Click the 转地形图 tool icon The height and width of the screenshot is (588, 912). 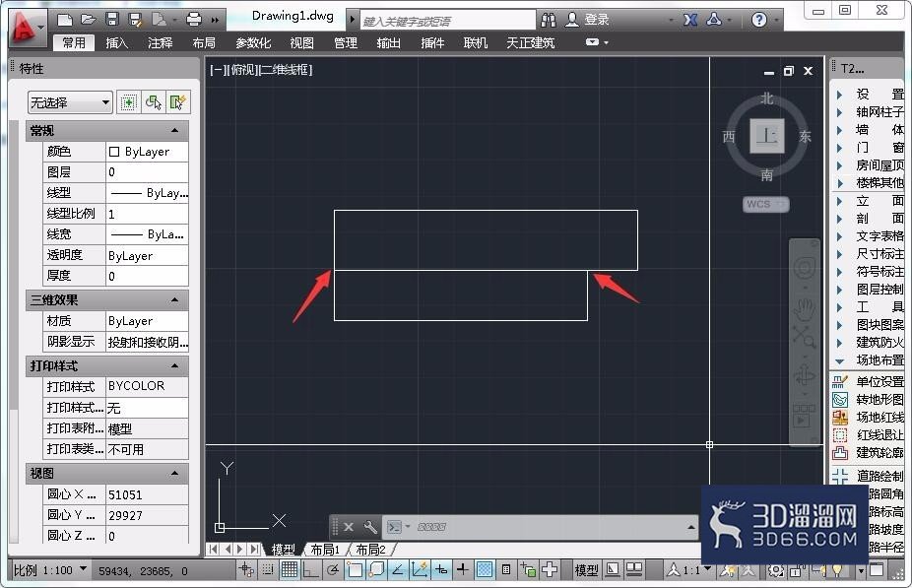point(840,400)
